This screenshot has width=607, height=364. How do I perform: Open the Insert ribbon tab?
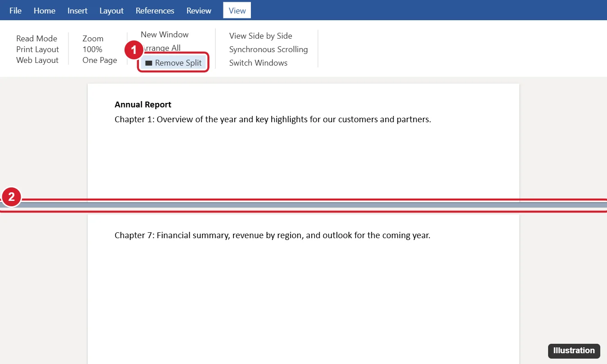pos(77,10)
